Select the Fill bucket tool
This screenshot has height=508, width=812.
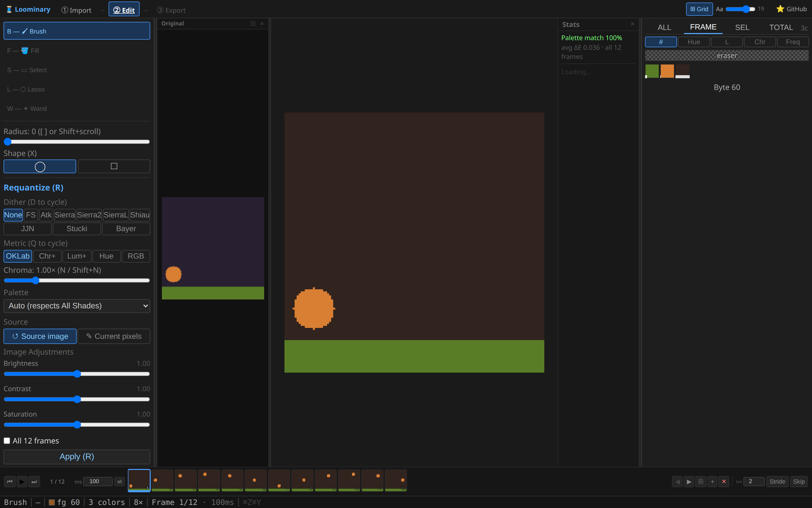click(x=76, y=50)
